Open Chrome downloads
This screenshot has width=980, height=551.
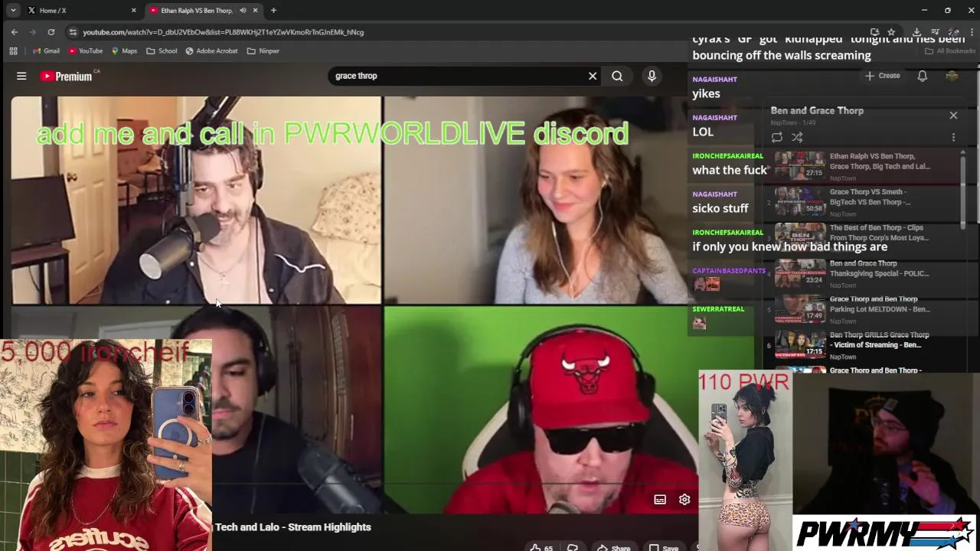coord(917,32)
